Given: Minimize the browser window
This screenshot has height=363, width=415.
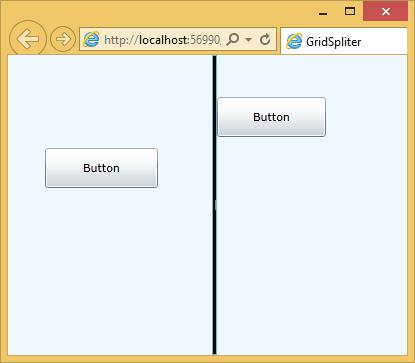Looking at the screenshot, I should pos(323,13).
